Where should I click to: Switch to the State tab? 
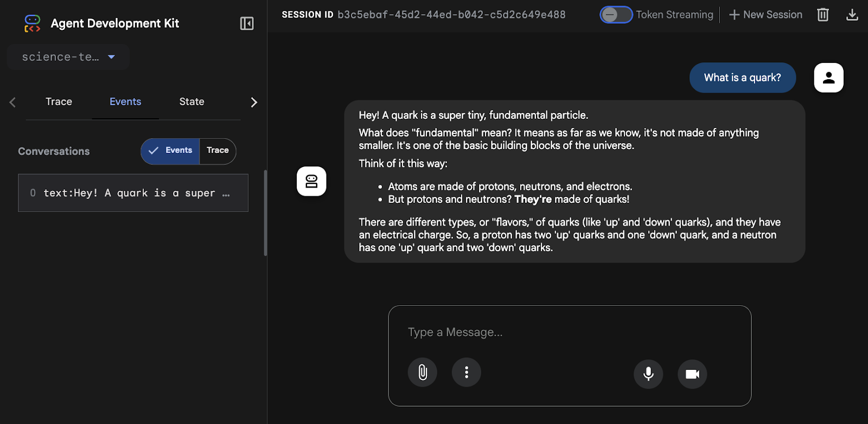click(192, 102)
